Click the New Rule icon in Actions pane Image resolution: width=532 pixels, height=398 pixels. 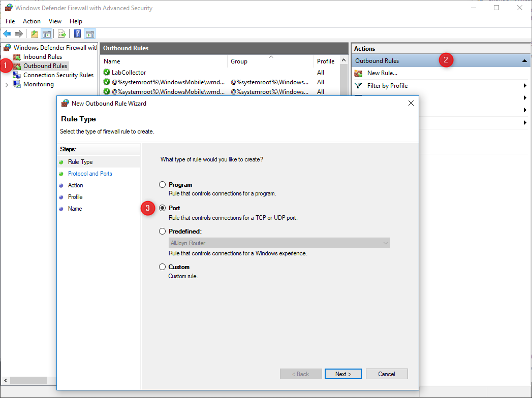[358, 73]
